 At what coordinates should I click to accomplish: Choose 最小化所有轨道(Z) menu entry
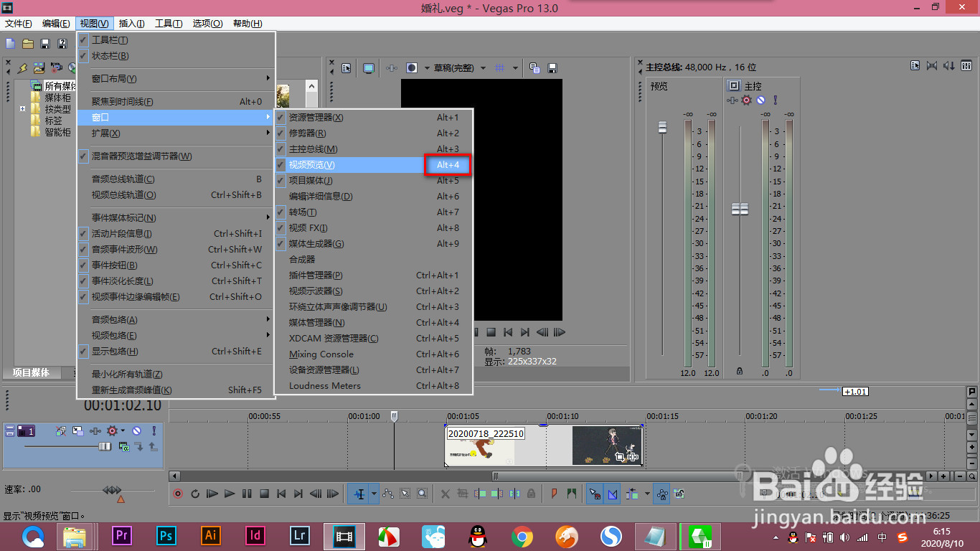[x=176, y=375]
